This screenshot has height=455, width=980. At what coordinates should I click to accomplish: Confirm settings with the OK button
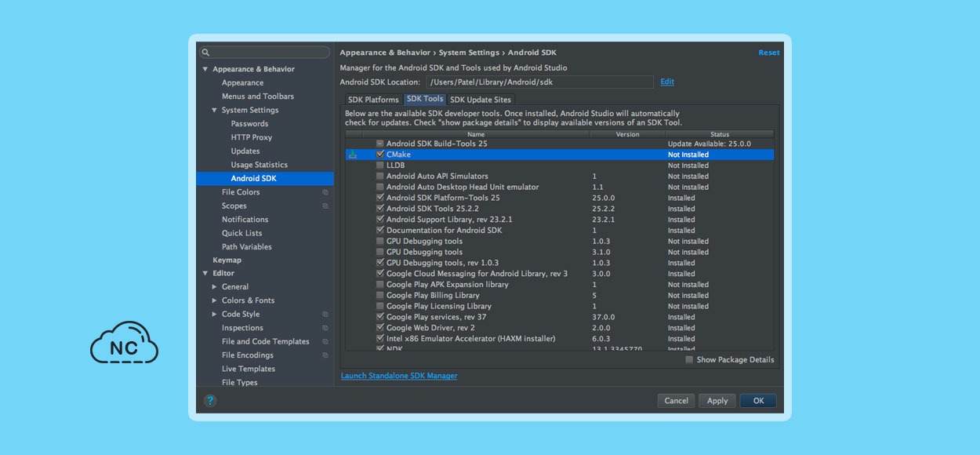pyautogui.click(x=758, y=401)
